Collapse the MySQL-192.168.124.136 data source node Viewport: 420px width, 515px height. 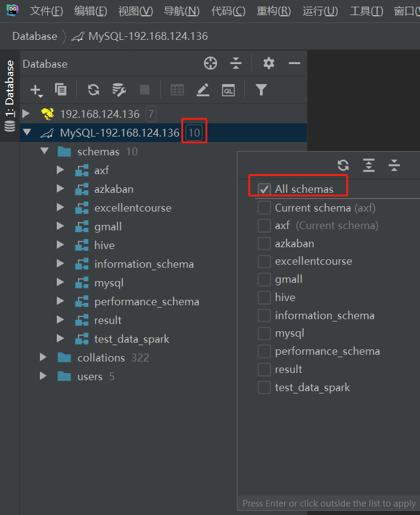[27, 132]
